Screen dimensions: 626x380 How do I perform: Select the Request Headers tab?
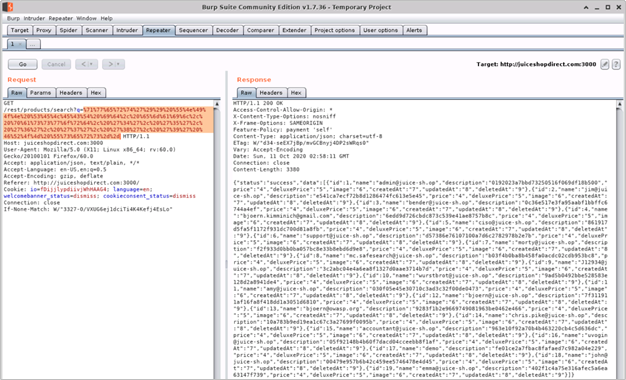coord(71,93)
